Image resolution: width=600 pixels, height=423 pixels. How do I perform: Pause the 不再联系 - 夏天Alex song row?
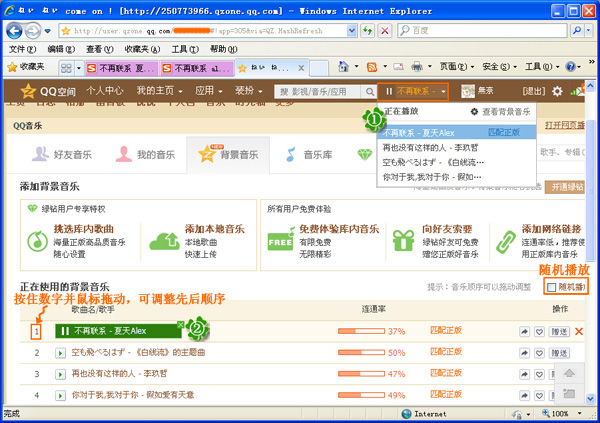coord(65,331)
